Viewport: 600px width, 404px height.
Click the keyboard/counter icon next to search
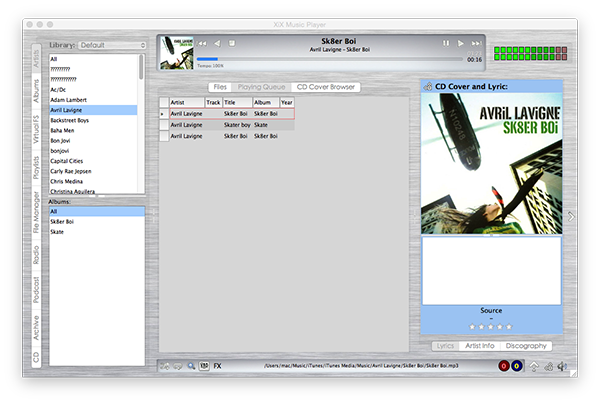tap(204, 366)
